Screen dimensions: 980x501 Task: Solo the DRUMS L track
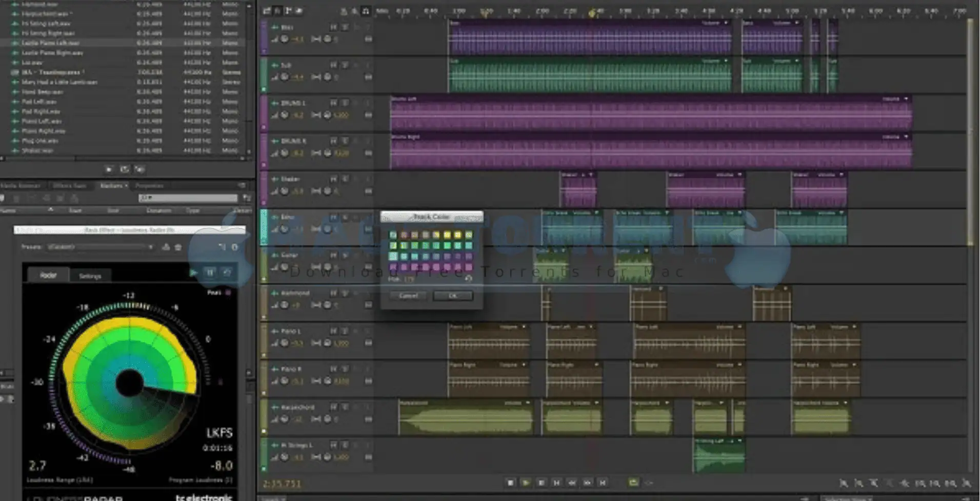345,103
